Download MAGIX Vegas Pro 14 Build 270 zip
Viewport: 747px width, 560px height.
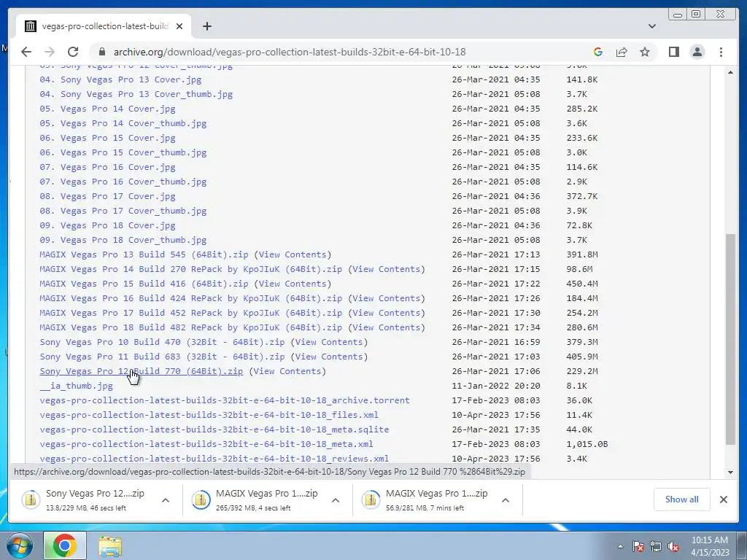pyautogui.click(x=190, y=269)
